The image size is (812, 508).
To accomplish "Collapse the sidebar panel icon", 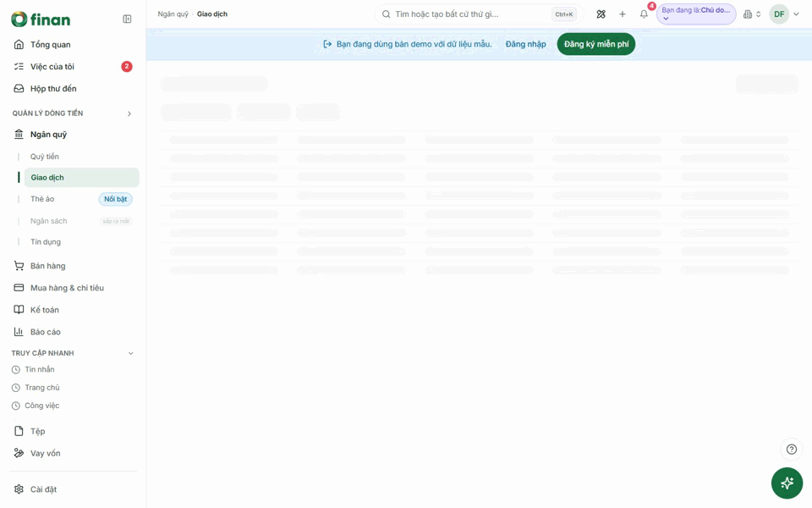I will [x=127, y=19].
